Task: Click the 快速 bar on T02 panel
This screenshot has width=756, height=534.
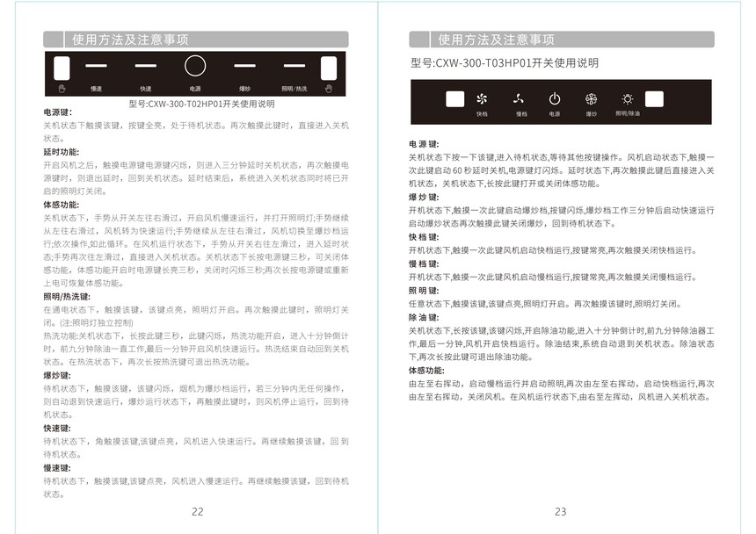Action: click(146, 66)
